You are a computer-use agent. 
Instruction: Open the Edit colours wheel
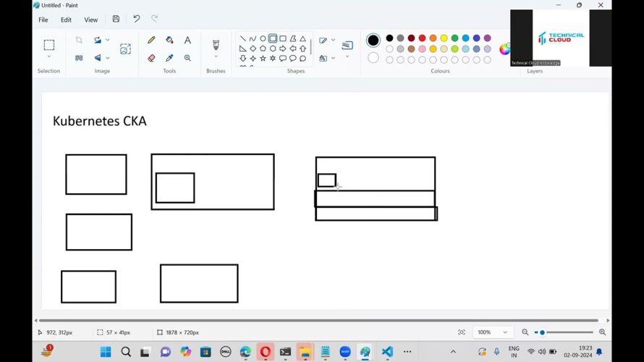[504, 49]
